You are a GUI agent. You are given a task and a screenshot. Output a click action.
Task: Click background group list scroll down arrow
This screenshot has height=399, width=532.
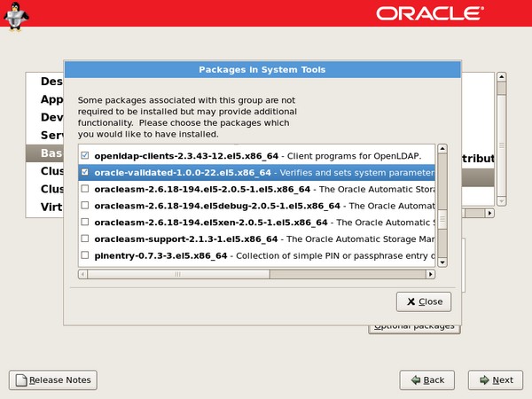pyautogui.click(x=502, y=201)
